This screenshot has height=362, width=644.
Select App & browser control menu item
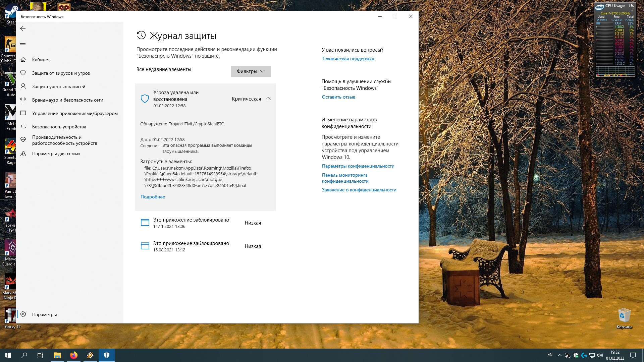pyautogui.click(x=75, y=113)
